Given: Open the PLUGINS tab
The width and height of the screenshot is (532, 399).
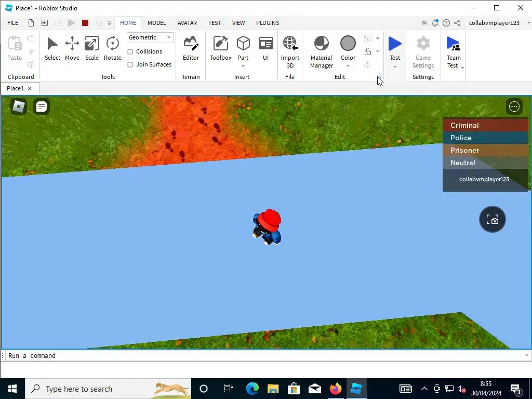Looking at the screenshot, I should (x=268, y=23).
